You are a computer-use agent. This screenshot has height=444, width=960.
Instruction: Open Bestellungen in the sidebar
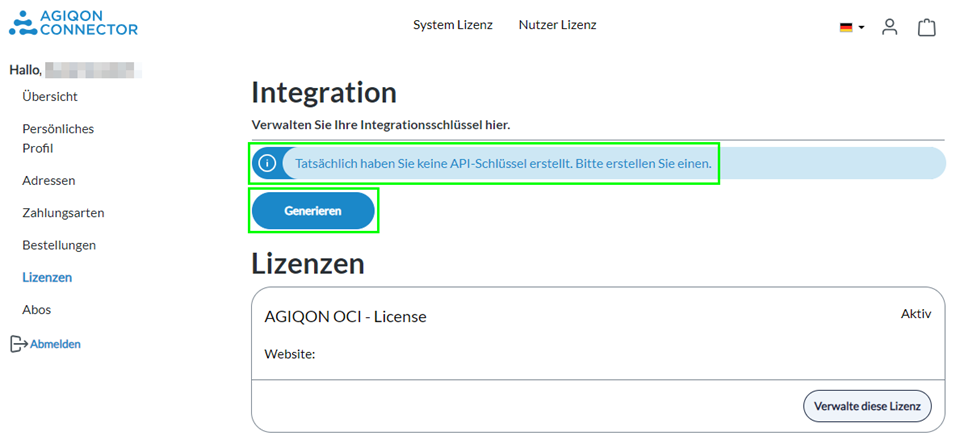click(x=59, y=245)
